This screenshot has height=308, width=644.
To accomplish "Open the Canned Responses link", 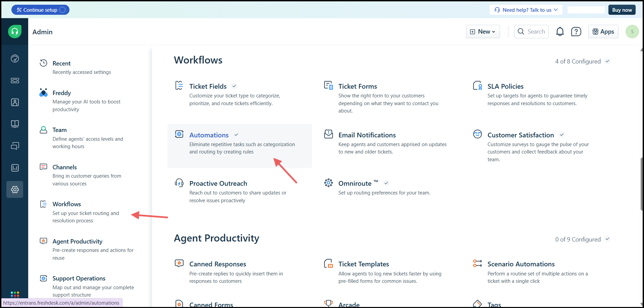I will (217, 264).
